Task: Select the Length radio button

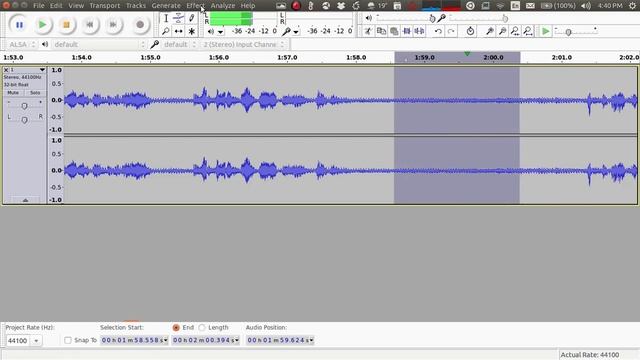Action: 202,327
